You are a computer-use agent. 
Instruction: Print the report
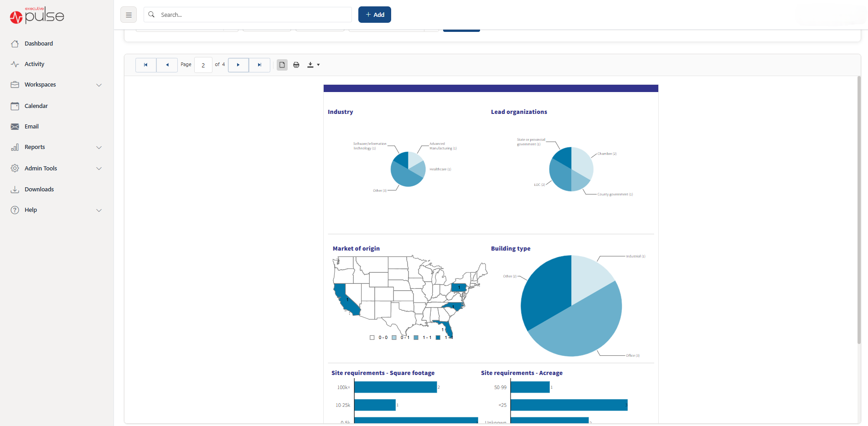tap(296, 65)
